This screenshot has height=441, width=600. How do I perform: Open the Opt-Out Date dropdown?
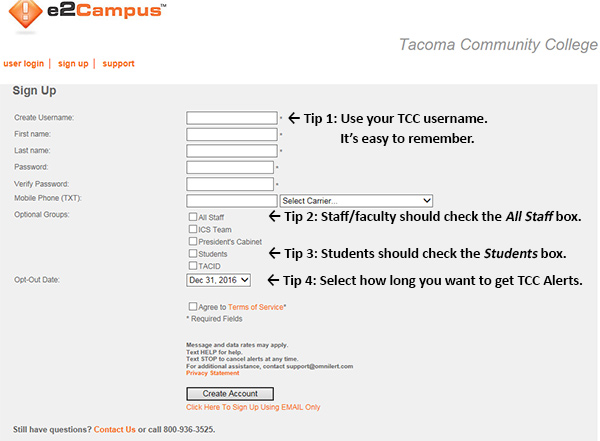[x=218, y=280]
